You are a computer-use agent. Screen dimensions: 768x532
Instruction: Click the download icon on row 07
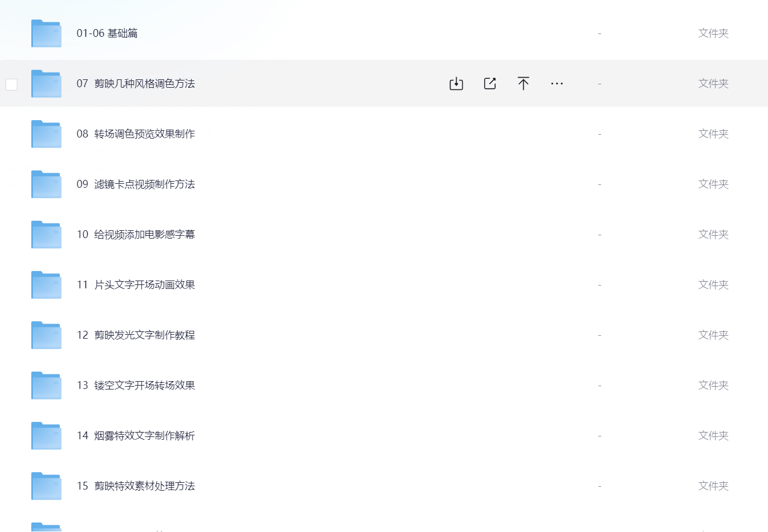pos(456,84)
